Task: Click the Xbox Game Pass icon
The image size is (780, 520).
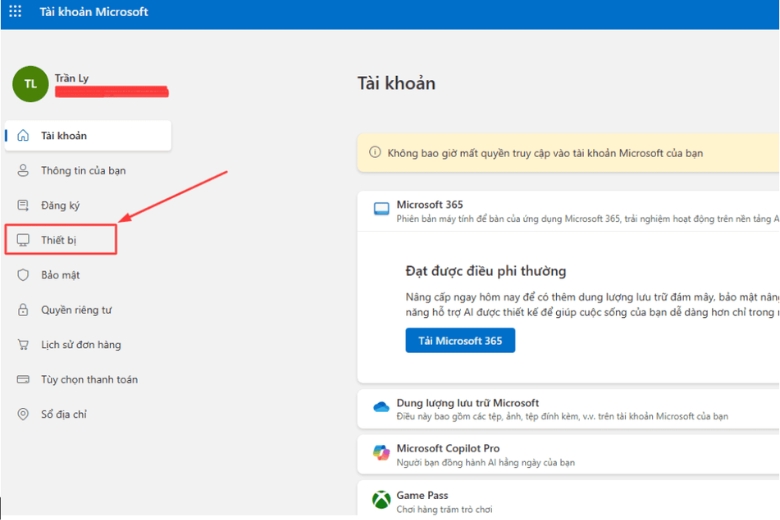Action: [382, 500]
